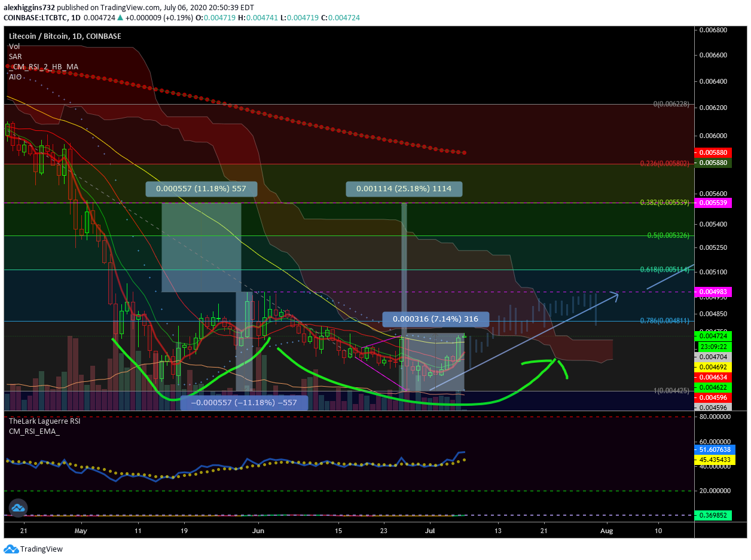Click the AIO indicator label
Image resolution: width=751 pixels, height=560 pixels.
[15, 77]
